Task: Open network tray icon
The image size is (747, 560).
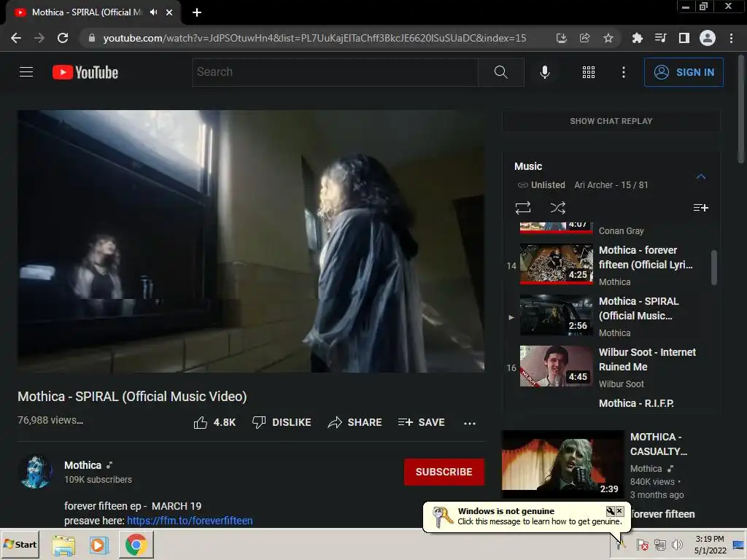Action: tap(659, 544)
